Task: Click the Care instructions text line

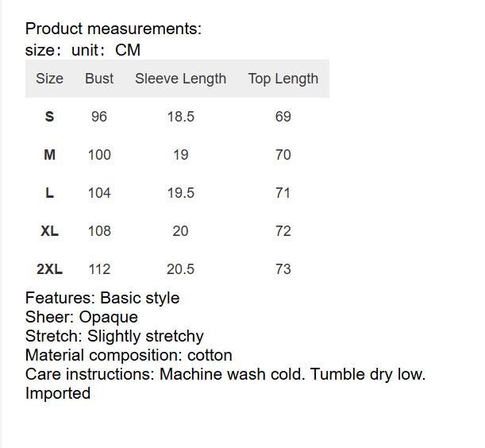Action: click(225, 374)
